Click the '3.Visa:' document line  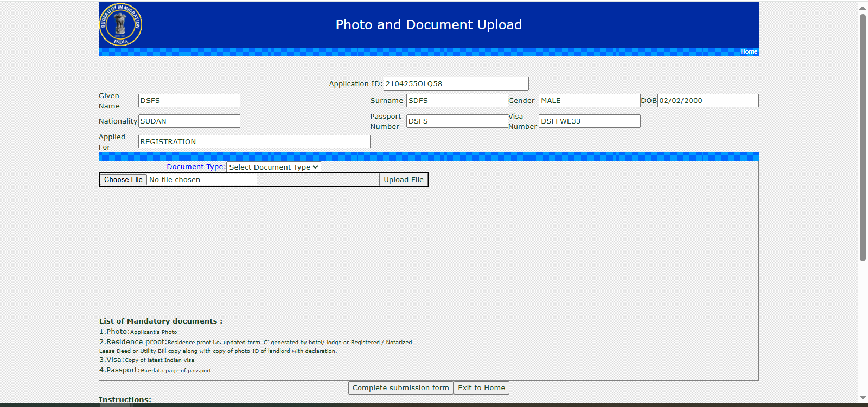(146, 360)
